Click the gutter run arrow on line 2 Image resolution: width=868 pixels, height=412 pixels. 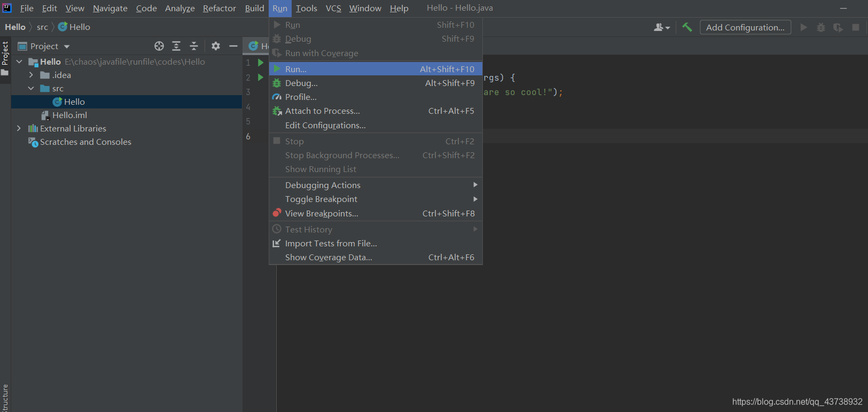coord(261,77)
